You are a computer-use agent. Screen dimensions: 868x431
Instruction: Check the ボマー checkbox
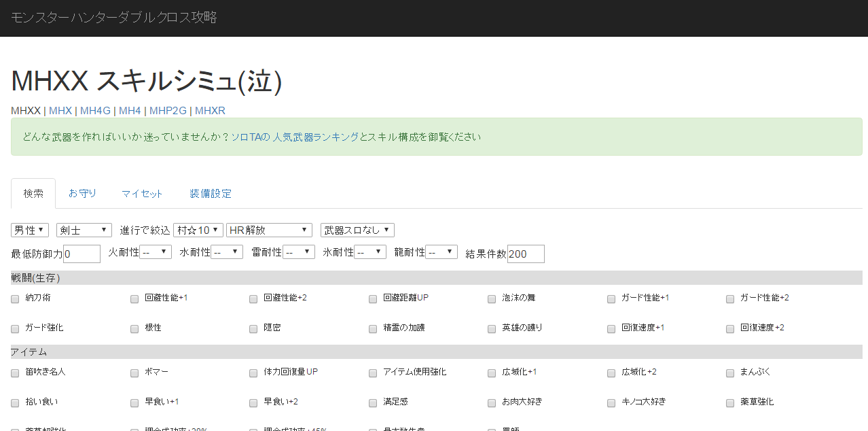(x=134, y=373)
